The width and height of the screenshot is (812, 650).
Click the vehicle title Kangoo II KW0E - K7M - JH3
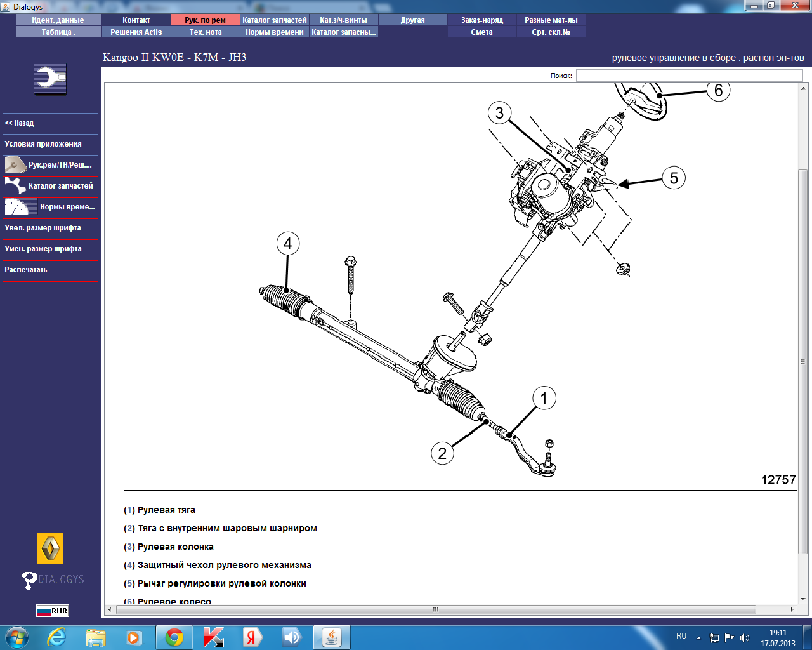(174, 57)
